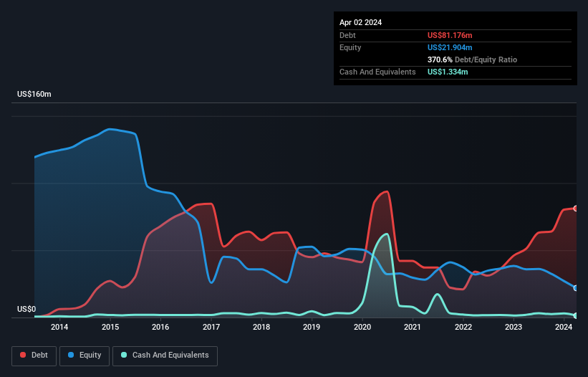This screenshot has width=588, height=377.
Task: Click the 2017 x-axis label
Action: click(211, 327)
